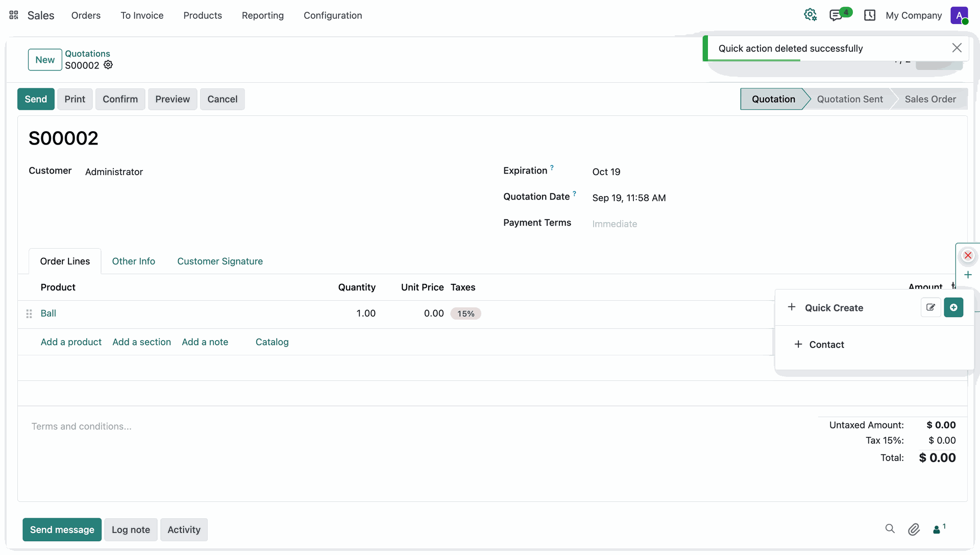Click the 15% tax tag
This screenshot has width=980, height=555.
[x=465, y=313]
